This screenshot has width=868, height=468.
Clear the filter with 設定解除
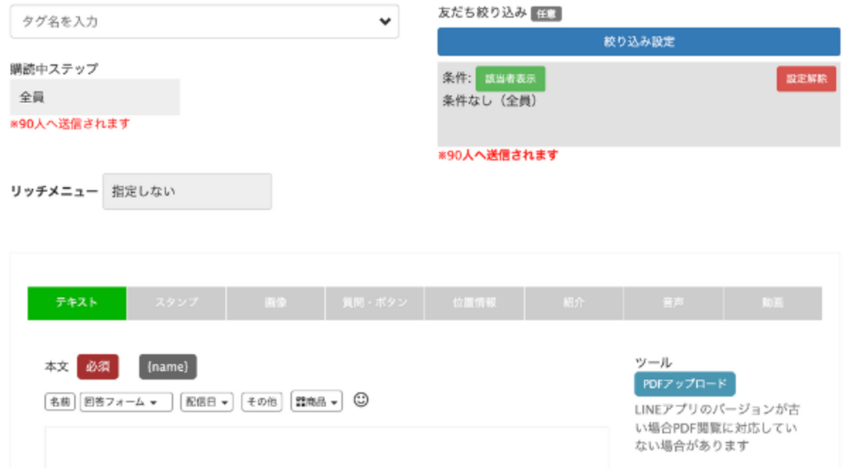[807, 79]
